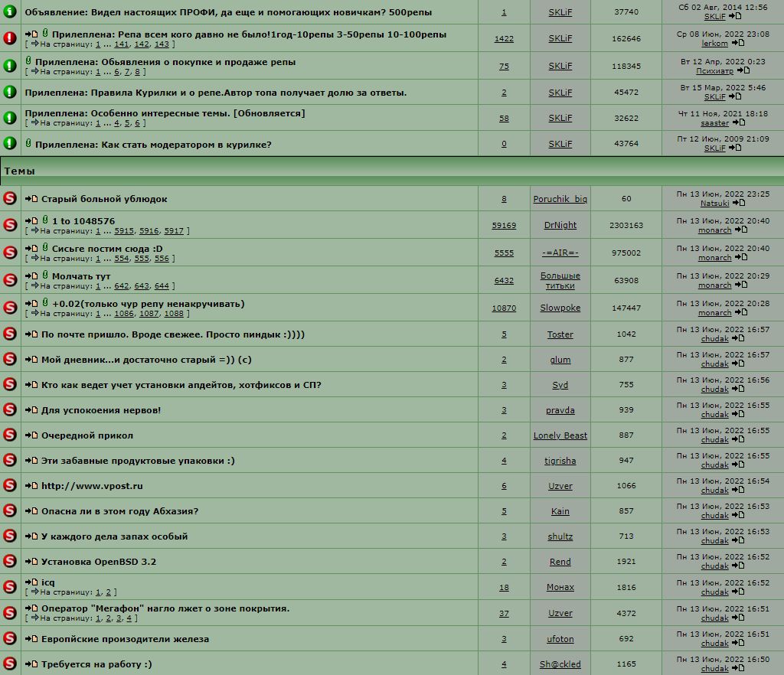Open profile of author ufoton

click(560, 638)
